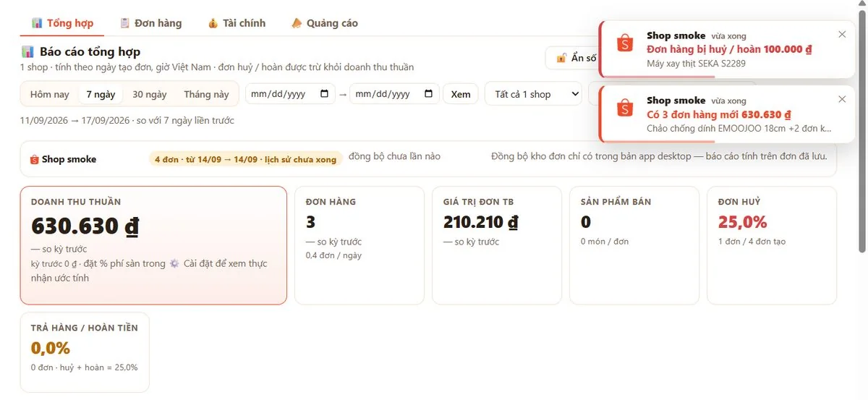Open the 'Đơn hàng bị huỷ / hoàn' notification text

pyautogui.click(x=729, y=49)
